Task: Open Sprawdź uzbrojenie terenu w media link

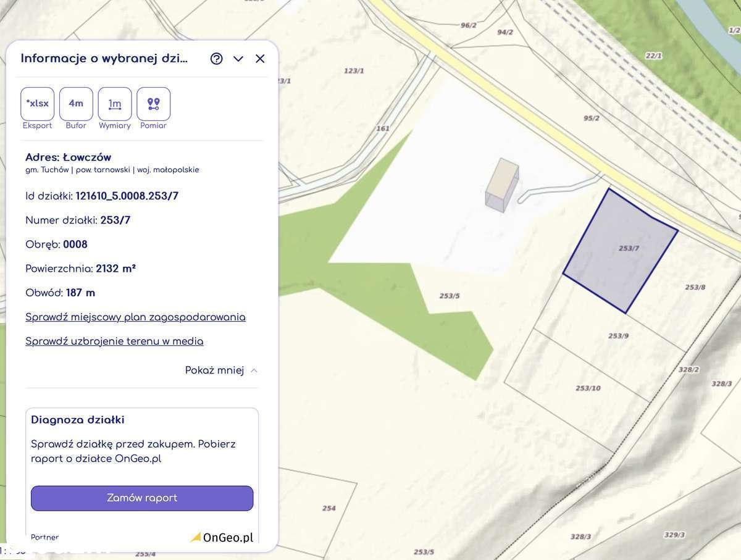Action: click(114, 341)
